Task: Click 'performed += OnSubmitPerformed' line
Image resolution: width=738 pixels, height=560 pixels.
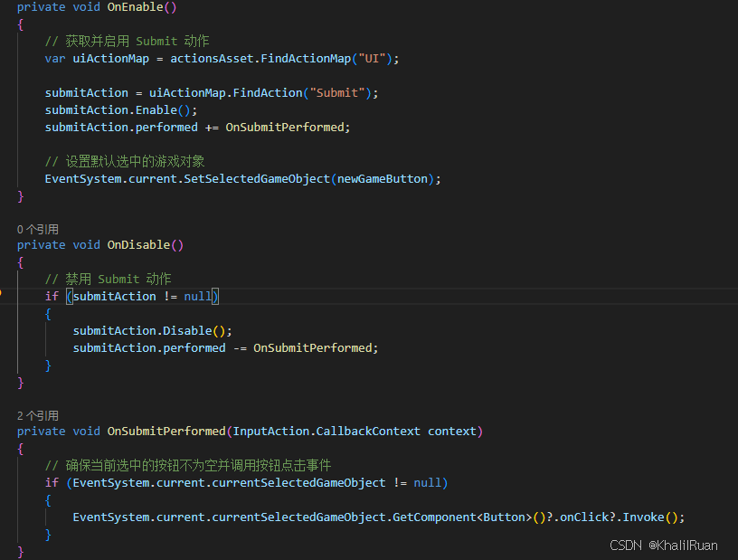Action: (x=198, y=128)
